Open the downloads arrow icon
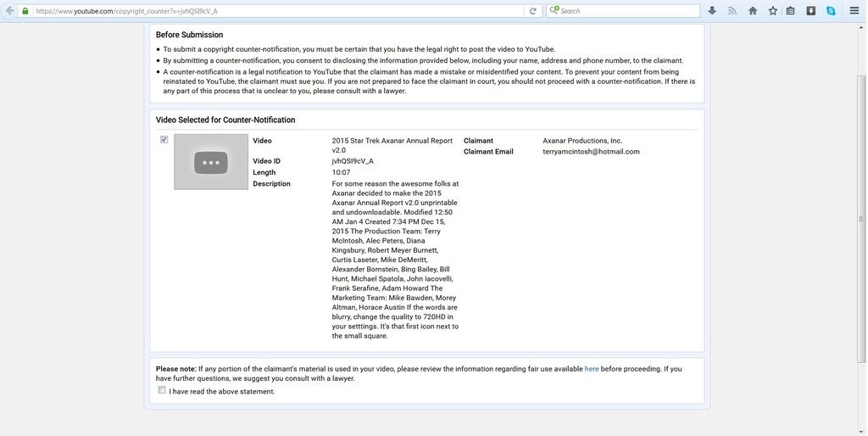The image size is (868, 436). coord(712,10)
